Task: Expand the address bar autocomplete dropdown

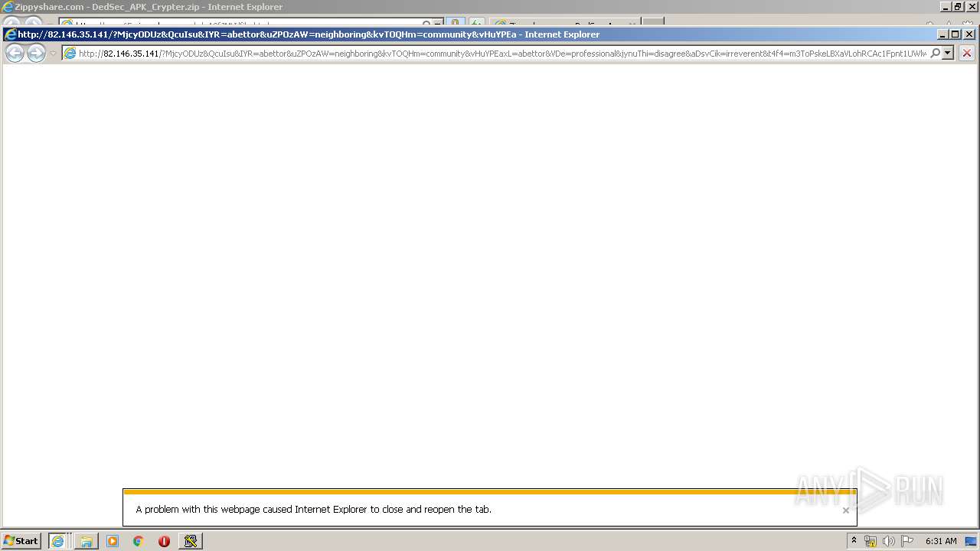Action: click(948, 54)
